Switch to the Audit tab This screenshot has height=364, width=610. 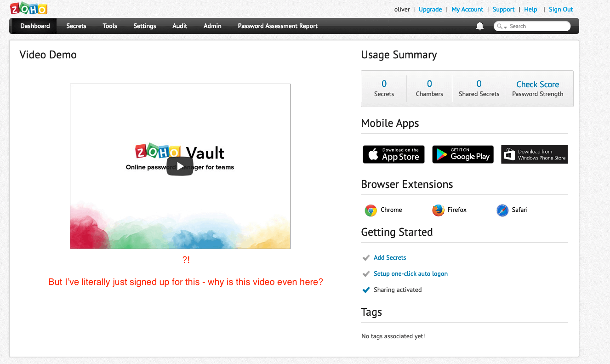coord(180,26)
